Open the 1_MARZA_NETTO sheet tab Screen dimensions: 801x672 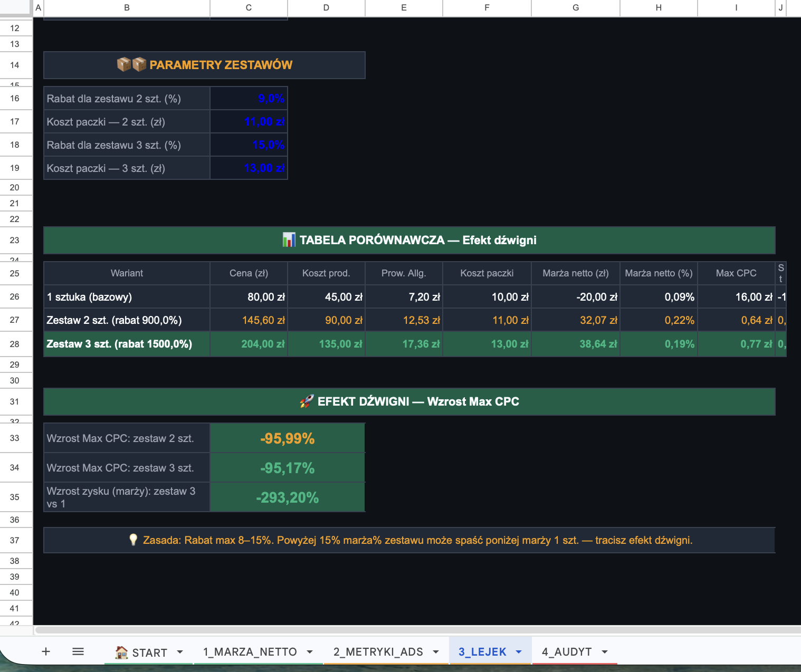click(250, 652)
